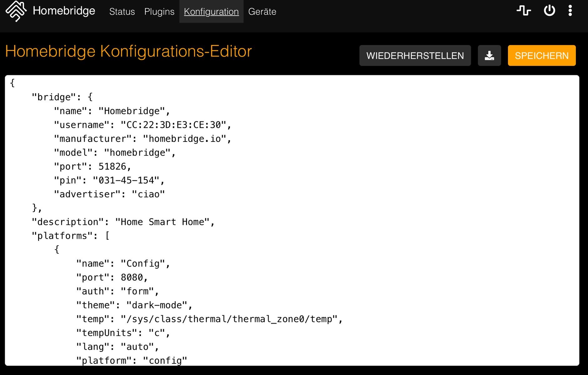Viewport: 588px width, 375px height.
Task: Click the Homebridge logo icon
Action: (x=16, y=11)
